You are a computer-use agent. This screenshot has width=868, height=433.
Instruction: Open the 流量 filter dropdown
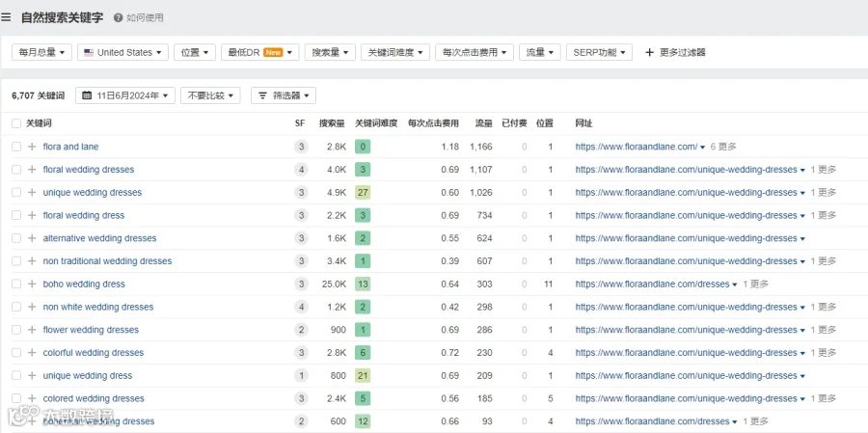pos(540,53)
